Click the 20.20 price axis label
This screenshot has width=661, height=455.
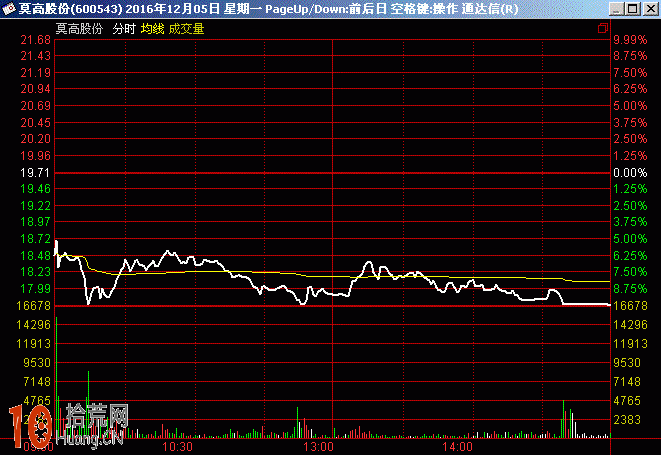point(35,139)
